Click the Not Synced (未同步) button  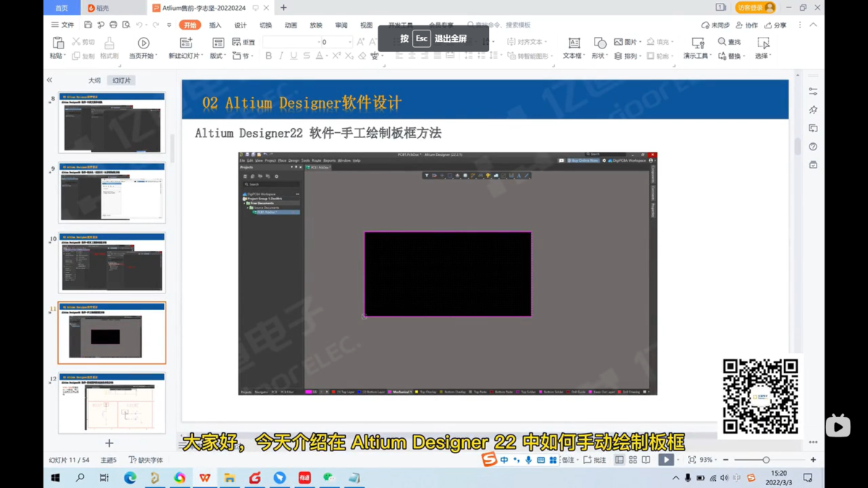715,25
